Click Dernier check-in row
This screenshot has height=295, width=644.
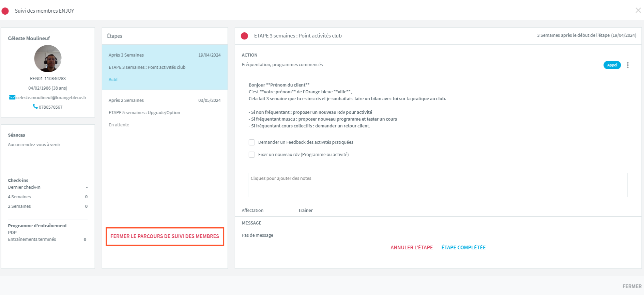pos(48,187)
